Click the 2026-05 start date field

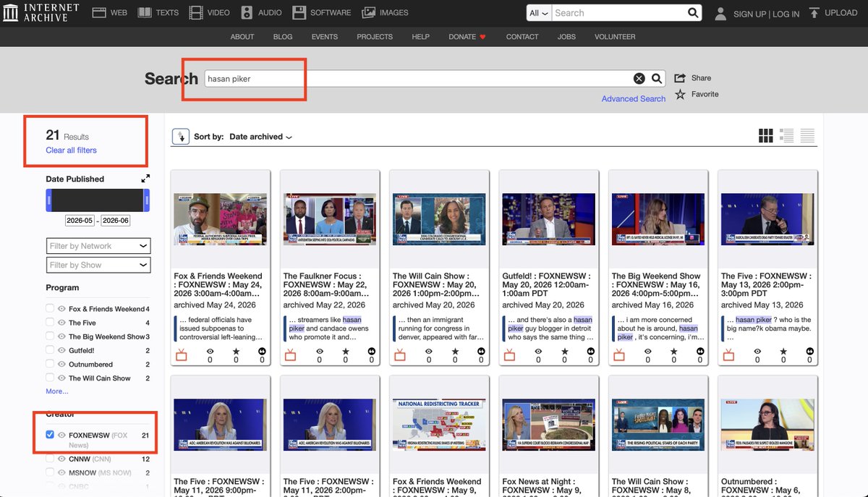[80, 221]
